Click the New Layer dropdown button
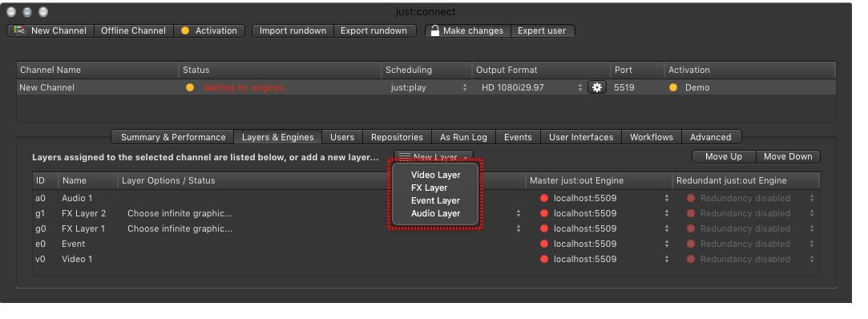The image size is (868, 319). point(434,157)
